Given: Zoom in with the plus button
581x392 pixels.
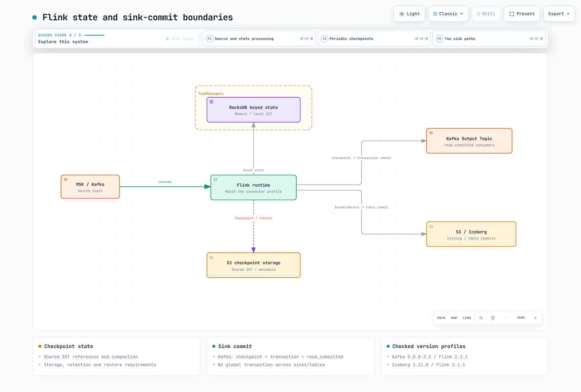Looking at the screenshot, I should click(x=535, y=318).
